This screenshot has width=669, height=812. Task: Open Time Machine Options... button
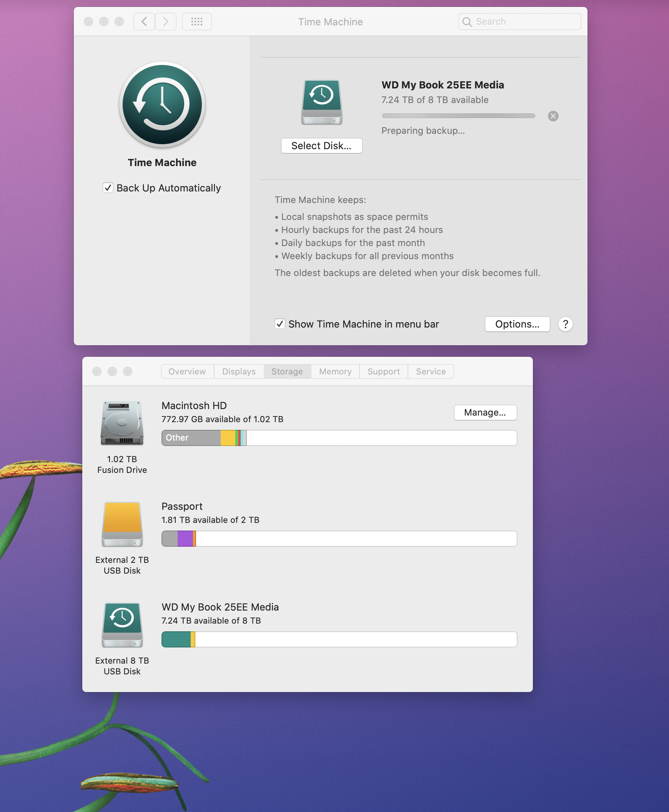(517, 324)
